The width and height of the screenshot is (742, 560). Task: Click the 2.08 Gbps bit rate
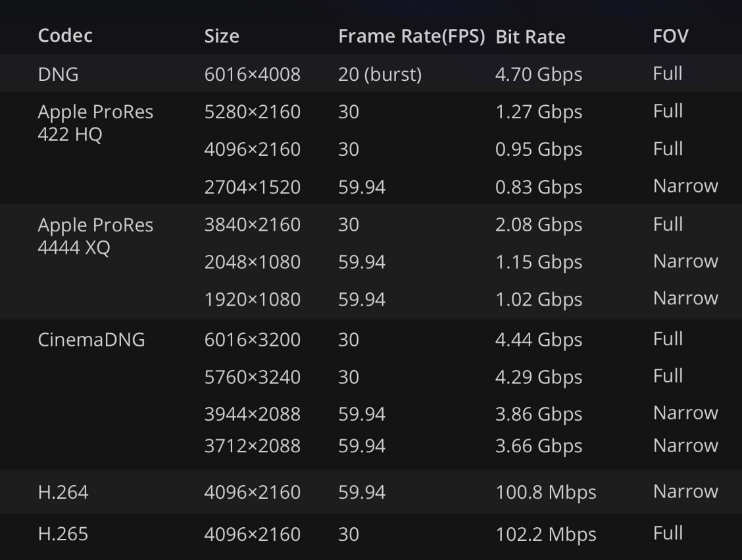coord(539,225)
